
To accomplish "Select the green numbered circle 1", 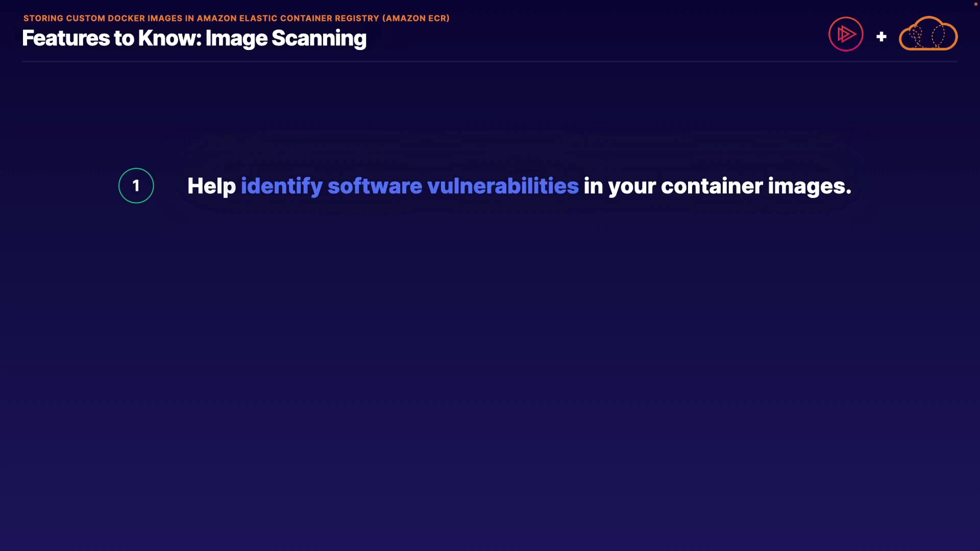I will click(x=136, y=186).
